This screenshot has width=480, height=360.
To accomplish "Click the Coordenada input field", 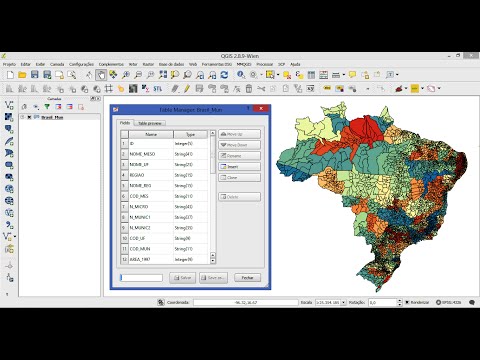I will click(246, 302).
